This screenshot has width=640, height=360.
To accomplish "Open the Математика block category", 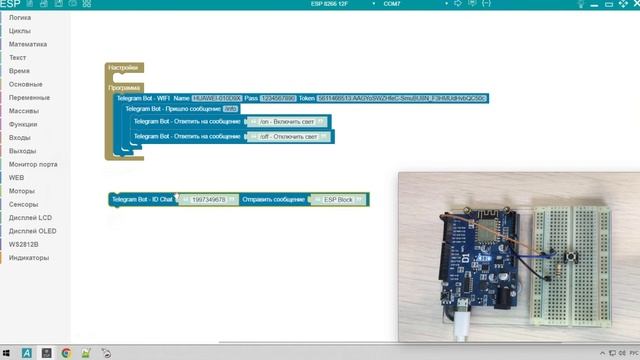I will click(28, 44).
